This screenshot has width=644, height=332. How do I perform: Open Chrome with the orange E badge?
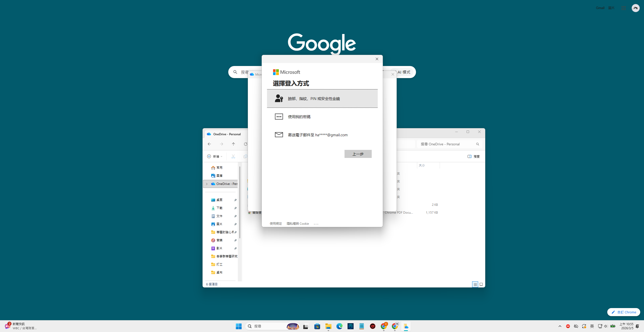(384, 326)
